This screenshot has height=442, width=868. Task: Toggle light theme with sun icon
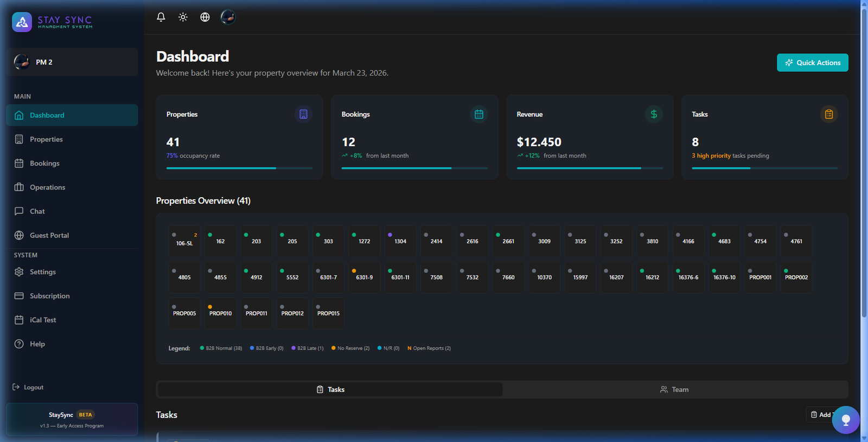click(183, 17)
